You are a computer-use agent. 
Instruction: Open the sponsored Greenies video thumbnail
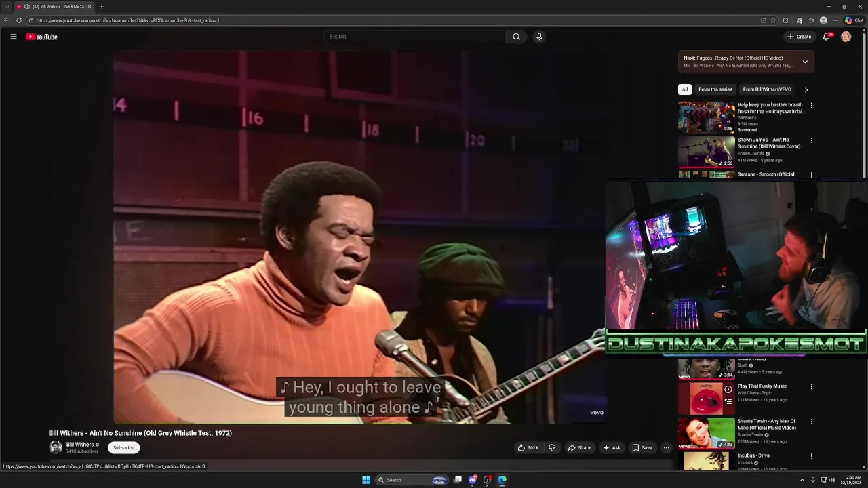point(707,117)
